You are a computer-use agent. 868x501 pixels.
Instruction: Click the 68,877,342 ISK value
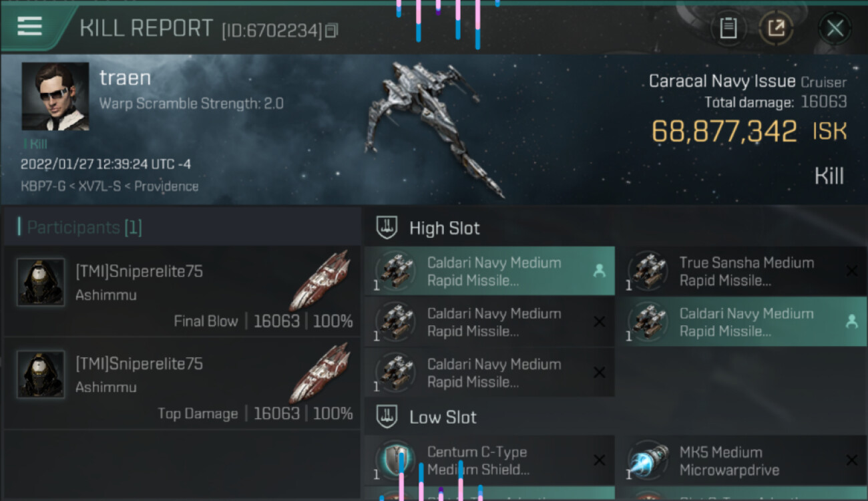[748, 131]
